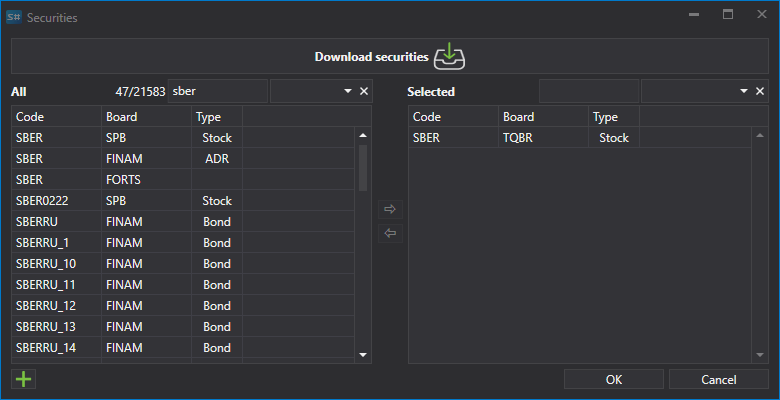The height and width of the screenshot is (400, 780).
Task: Click the green plus add security icon
Action: click(23, 380)
